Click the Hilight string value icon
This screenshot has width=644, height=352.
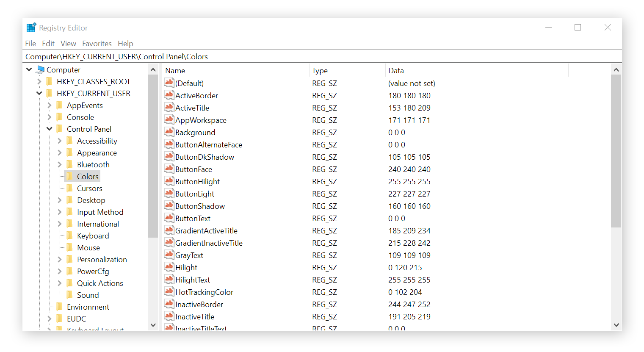coord(169,267)
